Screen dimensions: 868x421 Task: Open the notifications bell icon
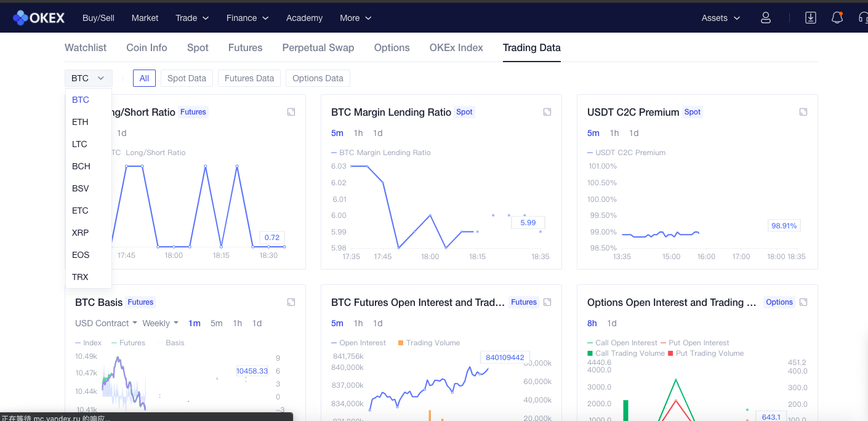click(837, 18)
